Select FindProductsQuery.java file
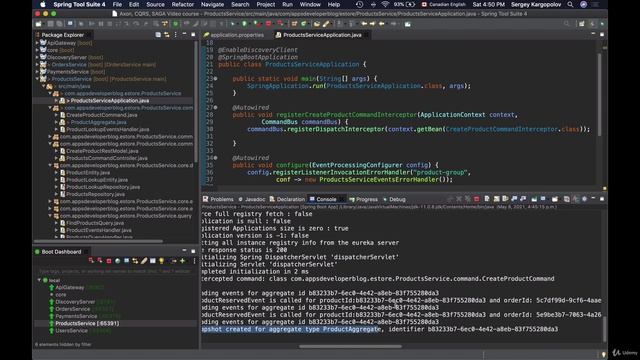This screenshot has height=360, width=640. [95, 223]
